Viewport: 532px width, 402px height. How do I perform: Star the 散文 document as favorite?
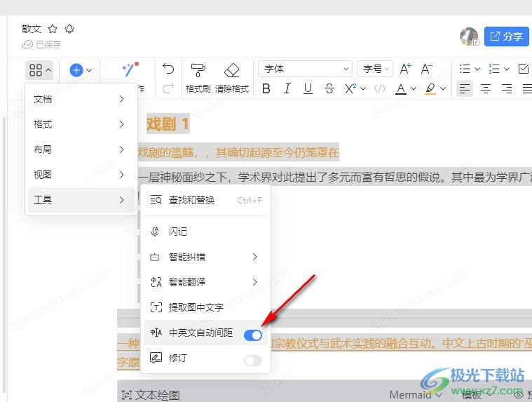click(53, 29)
